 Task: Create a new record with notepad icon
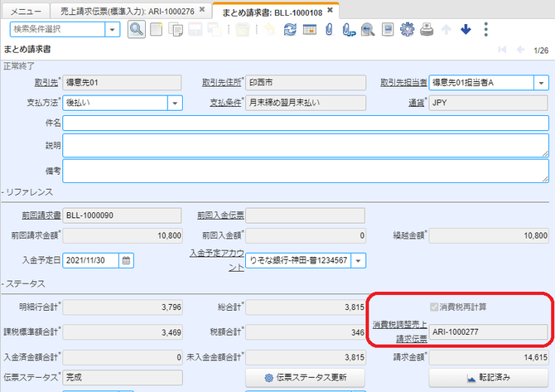click(x=156, y=29)
